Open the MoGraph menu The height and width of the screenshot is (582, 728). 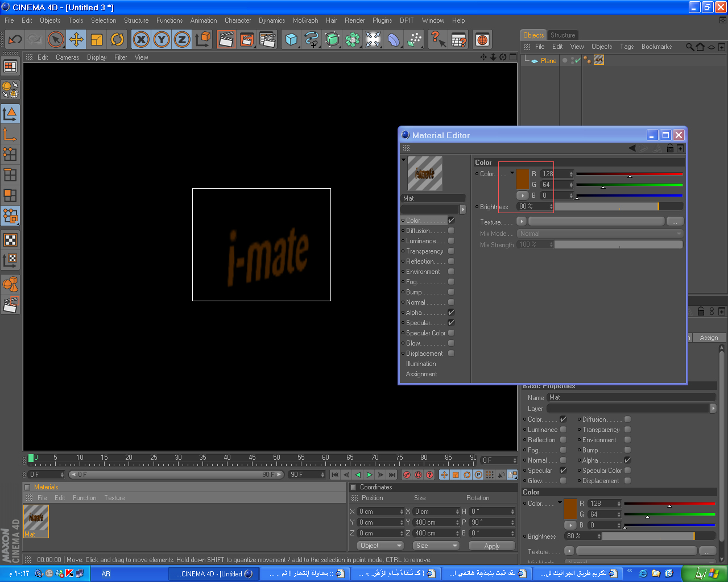(x=305, y=20)
